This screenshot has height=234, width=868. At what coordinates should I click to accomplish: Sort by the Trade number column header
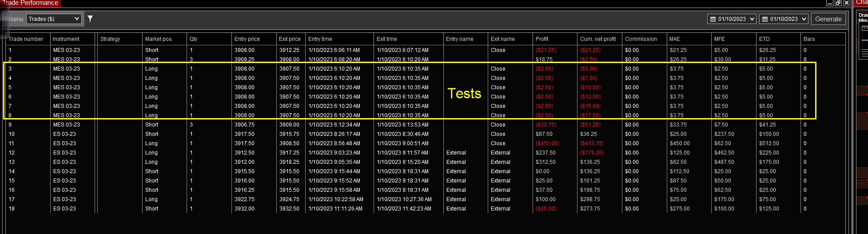(26, 39)
